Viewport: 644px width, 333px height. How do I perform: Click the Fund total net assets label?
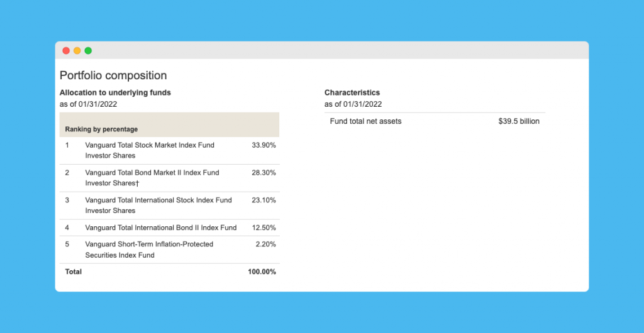pyautogui.click(x=365, y=121)
